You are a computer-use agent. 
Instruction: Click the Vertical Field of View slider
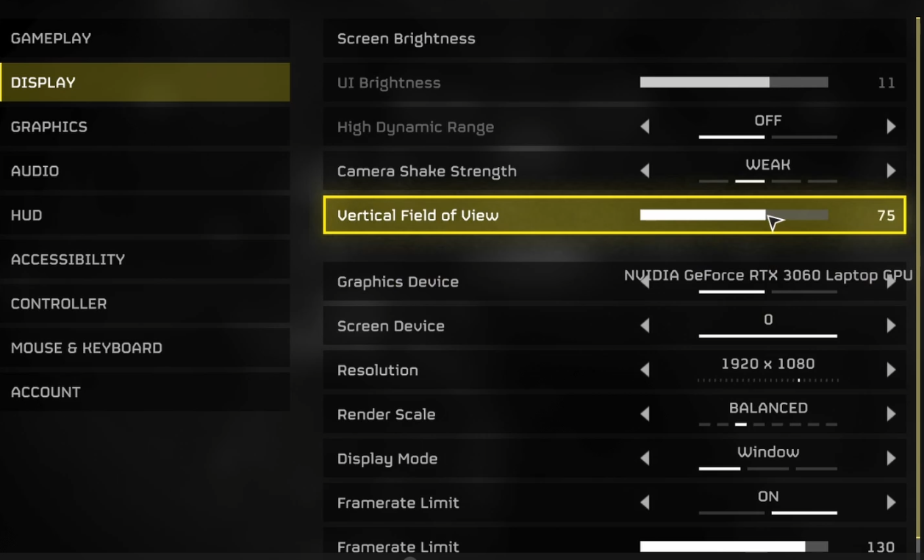pyautogui.click(x=734, y=215)
